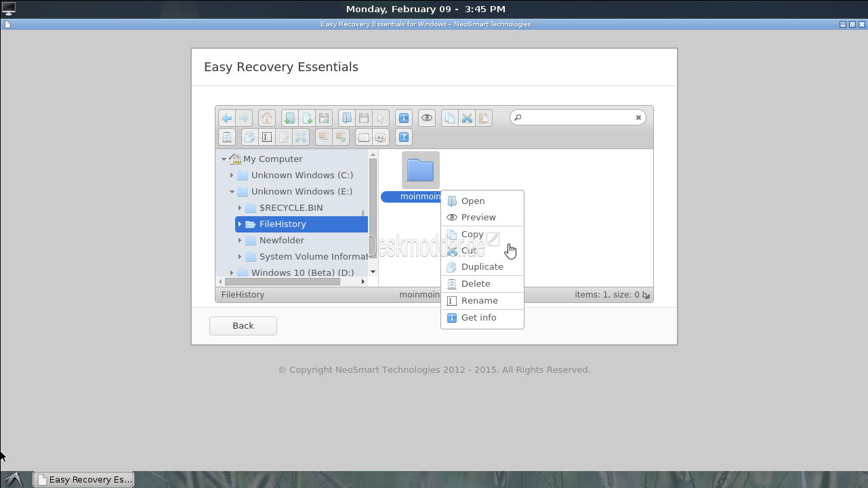Choose Duplicate from the context menu
Image resolution: width=868 pixels, height=488 pixels.
(482, 266)
